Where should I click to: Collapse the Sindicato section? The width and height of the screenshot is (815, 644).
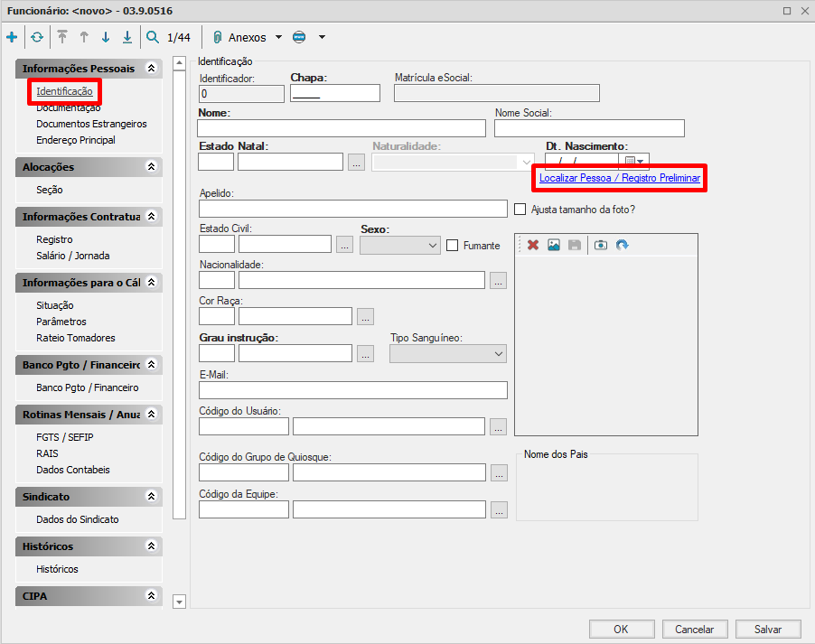point(151,497)
